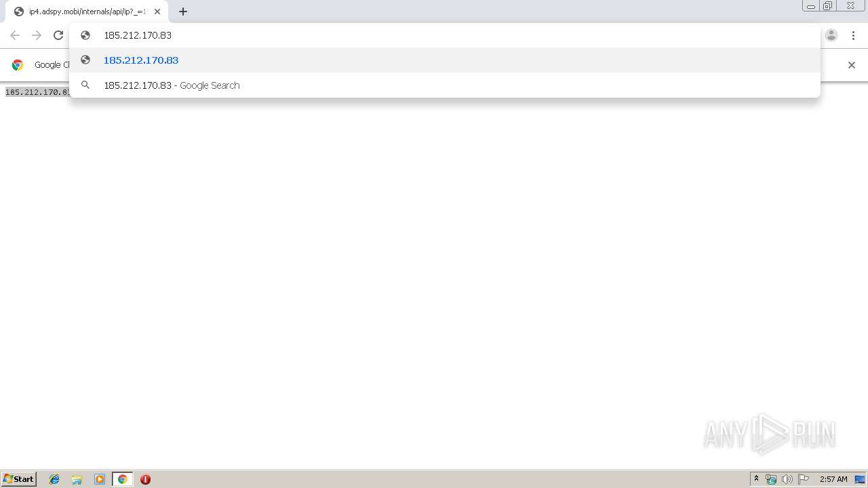Open Windows Media Player from taskbar

tap(100, 479)
